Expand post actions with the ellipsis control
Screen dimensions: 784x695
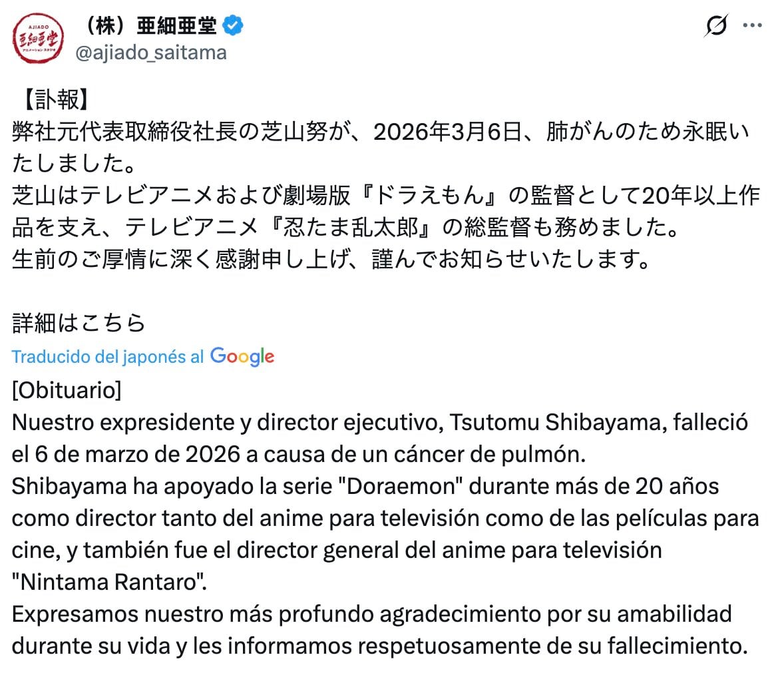[751, 25]
